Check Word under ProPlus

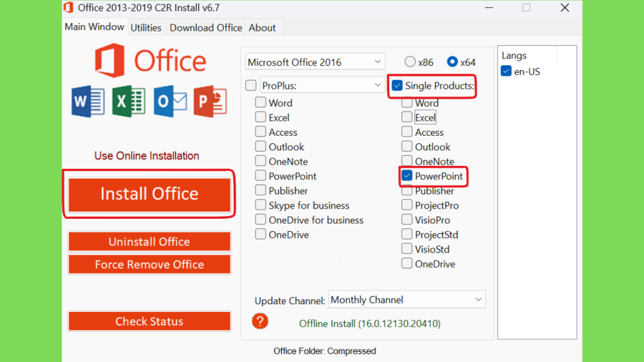point(260,102)
